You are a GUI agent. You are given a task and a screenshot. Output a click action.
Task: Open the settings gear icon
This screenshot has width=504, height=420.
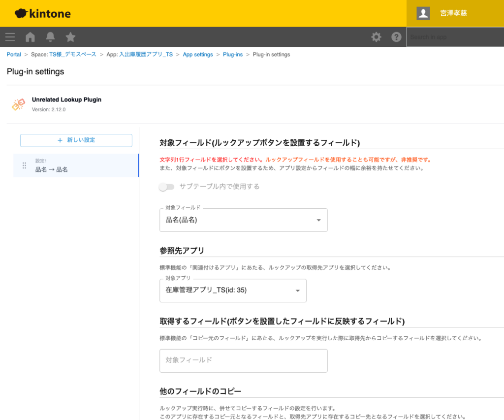point(376,37)
